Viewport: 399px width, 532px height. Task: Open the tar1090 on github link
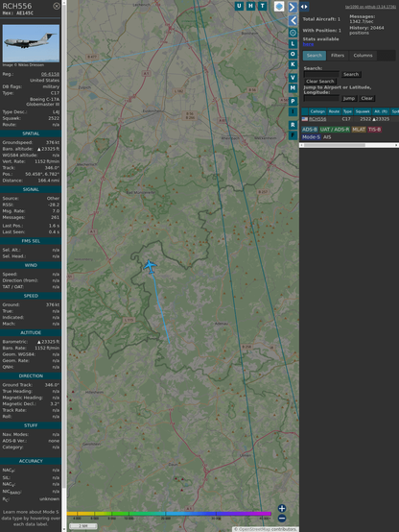coord(370,7)
